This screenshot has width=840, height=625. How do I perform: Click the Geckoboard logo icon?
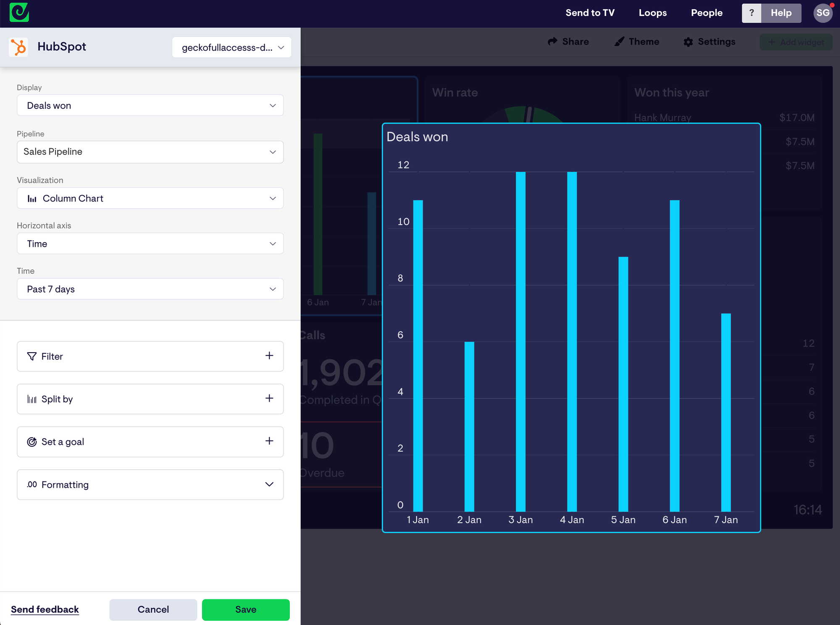[x=19, y=13]
